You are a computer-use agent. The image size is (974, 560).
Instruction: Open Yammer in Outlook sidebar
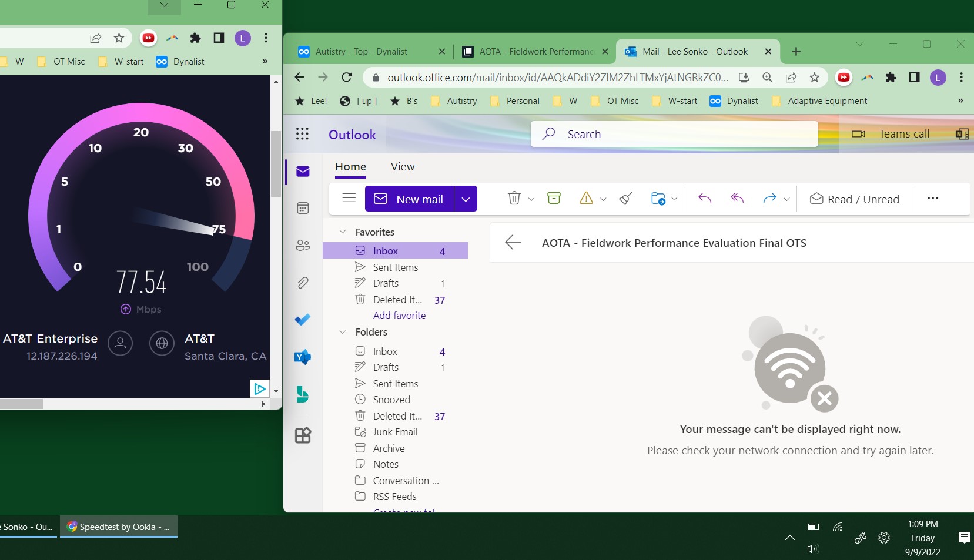click(x=303, y=357)
